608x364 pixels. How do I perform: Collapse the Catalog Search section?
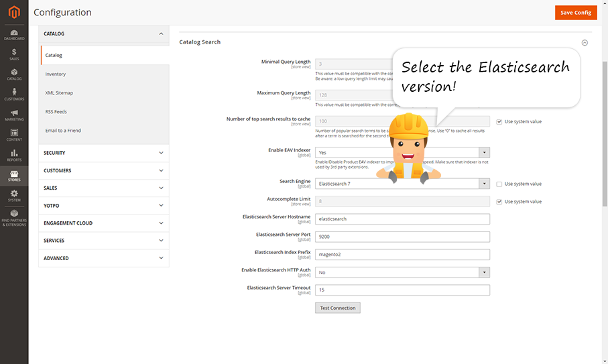coord(585,42)
